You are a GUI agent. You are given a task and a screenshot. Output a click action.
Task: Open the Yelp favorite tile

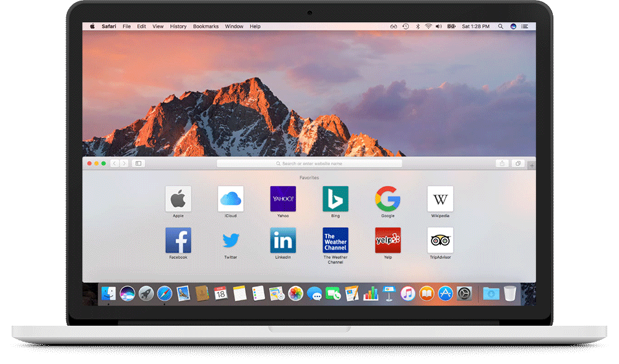(x=387, y=240)
